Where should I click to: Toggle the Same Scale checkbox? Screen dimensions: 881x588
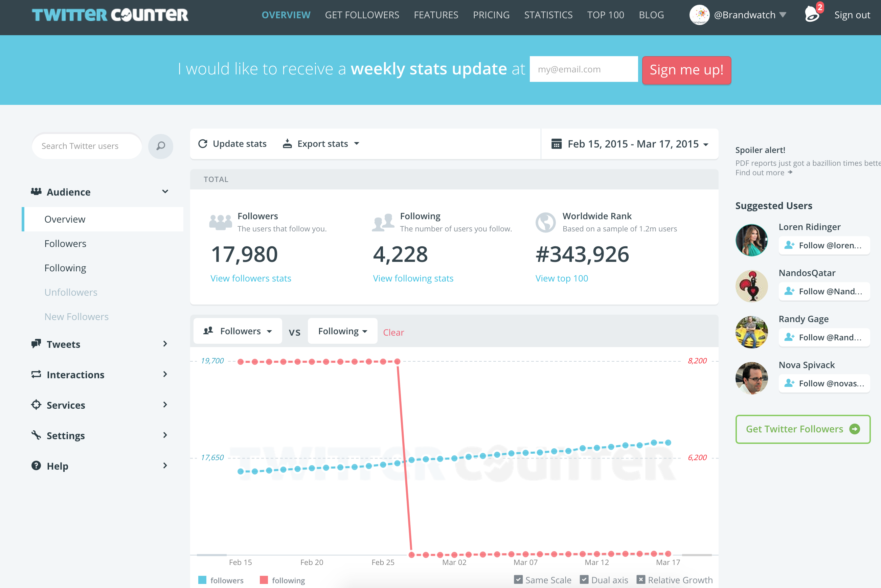click(x=518, y=580)
